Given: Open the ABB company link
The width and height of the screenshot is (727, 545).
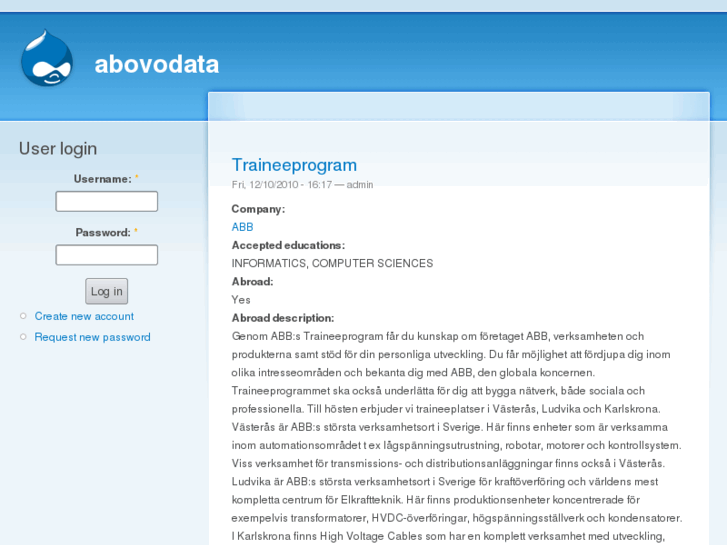Looking at the screenshot, I should pyautogui.click(x=242, y=227).
